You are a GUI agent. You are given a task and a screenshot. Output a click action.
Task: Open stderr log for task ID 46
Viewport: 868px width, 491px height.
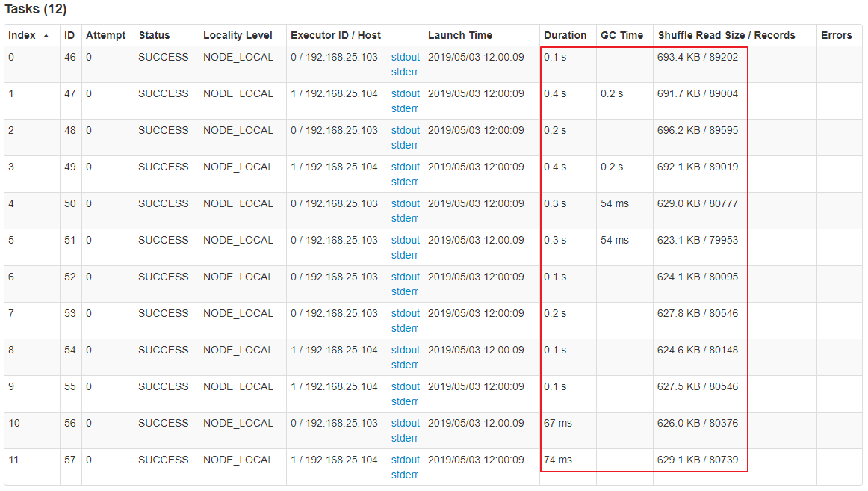coord(405,72)
